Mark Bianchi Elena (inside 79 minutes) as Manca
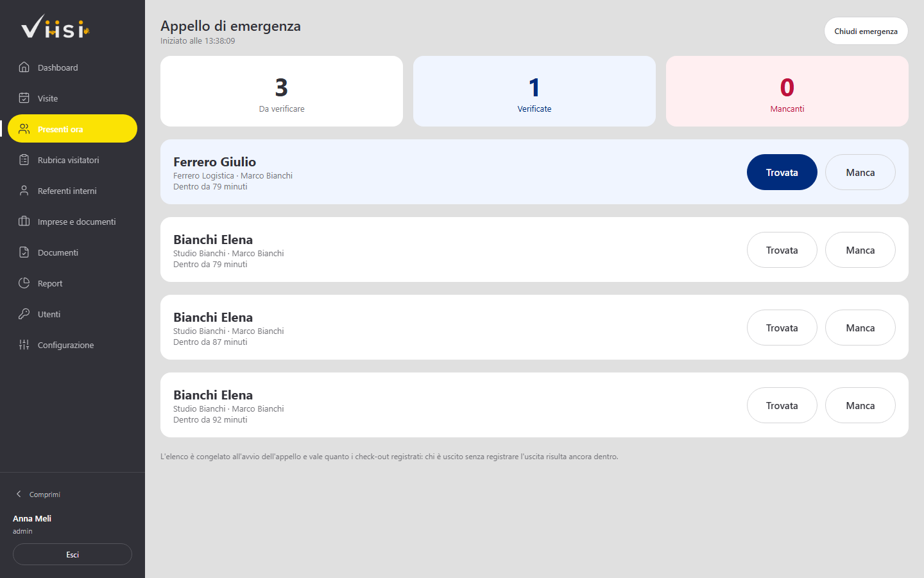 coord(860,250)
